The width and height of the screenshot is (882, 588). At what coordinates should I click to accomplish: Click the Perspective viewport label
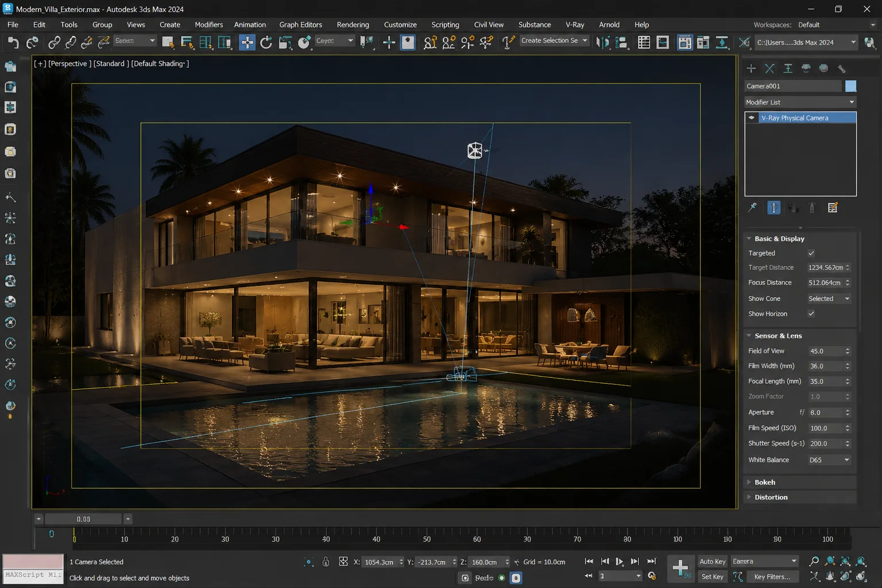68,64
